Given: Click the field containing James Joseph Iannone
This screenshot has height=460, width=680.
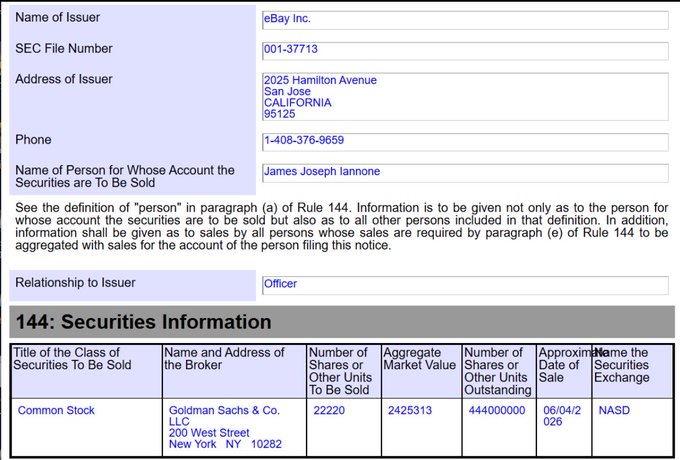Looking at the screenshot, I should (465, 173).
